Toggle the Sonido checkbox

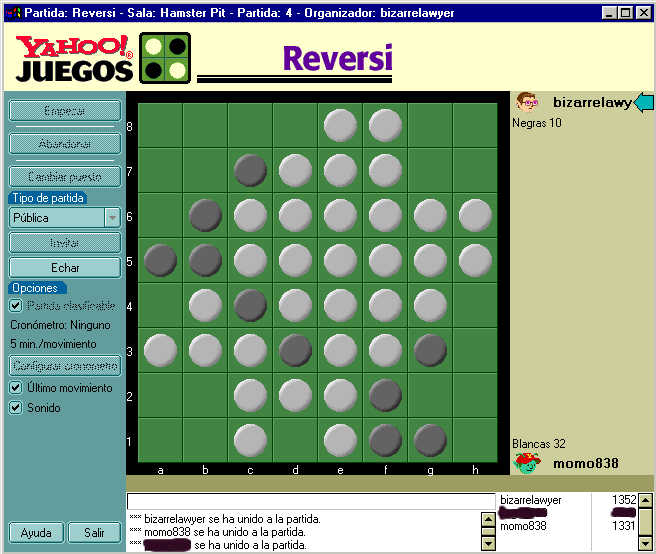tap(15, 408)
